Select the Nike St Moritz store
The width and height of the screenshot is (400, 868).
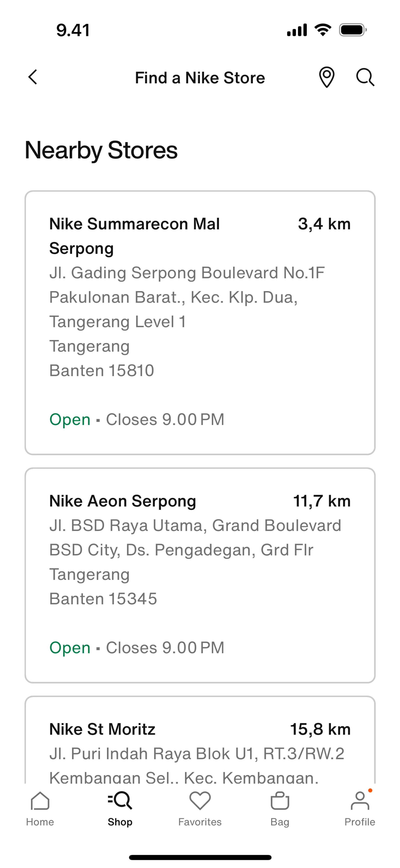click(102, 729)
